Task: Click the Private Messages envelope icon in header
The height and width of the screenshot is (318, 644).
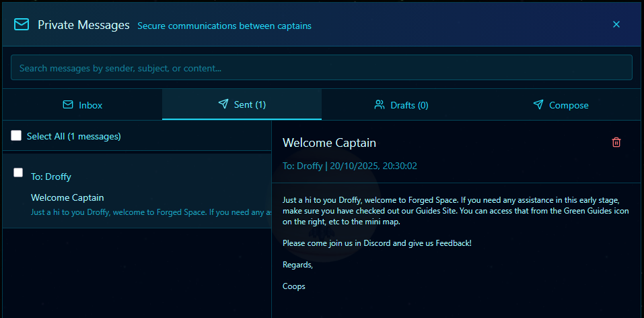Action: [22, 25]
